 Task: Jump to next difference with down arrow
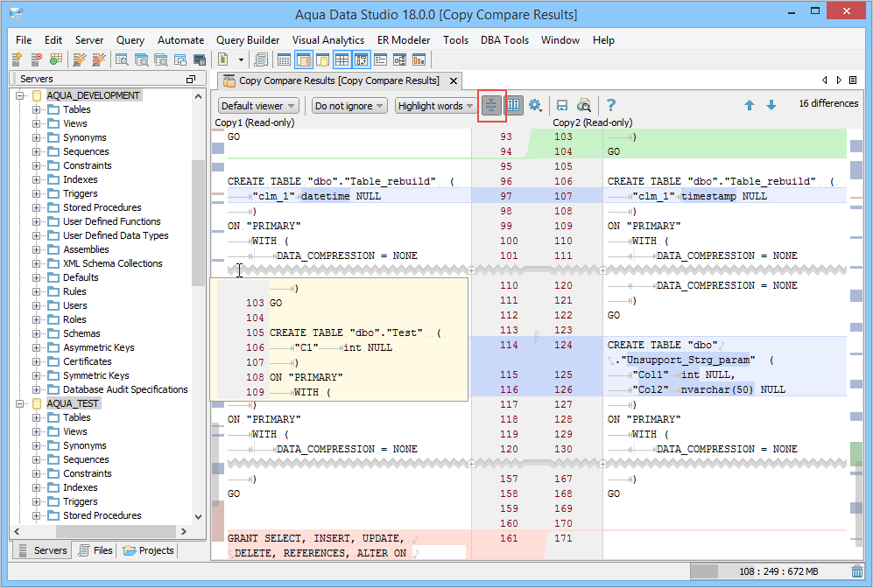tap(771, 105)
